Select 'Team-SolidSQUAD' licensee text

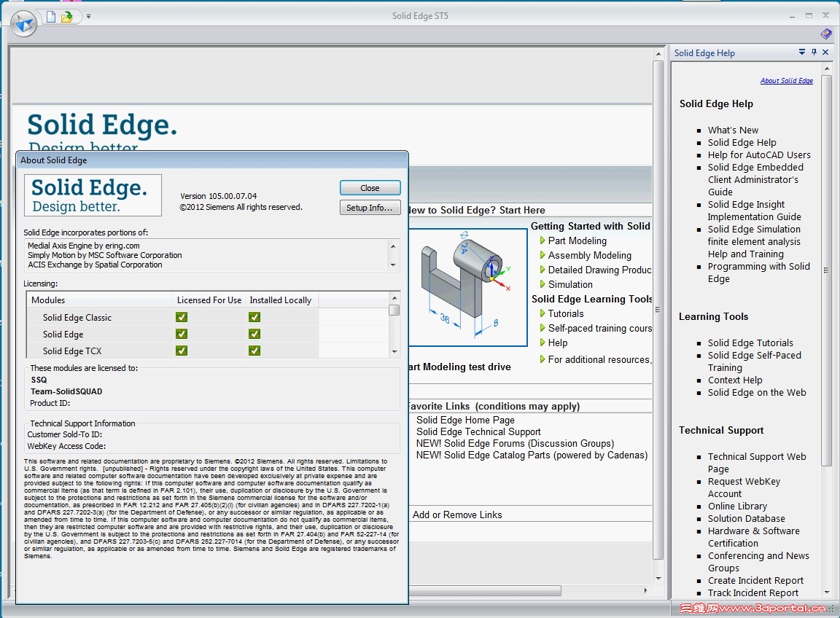coord(66,391)
